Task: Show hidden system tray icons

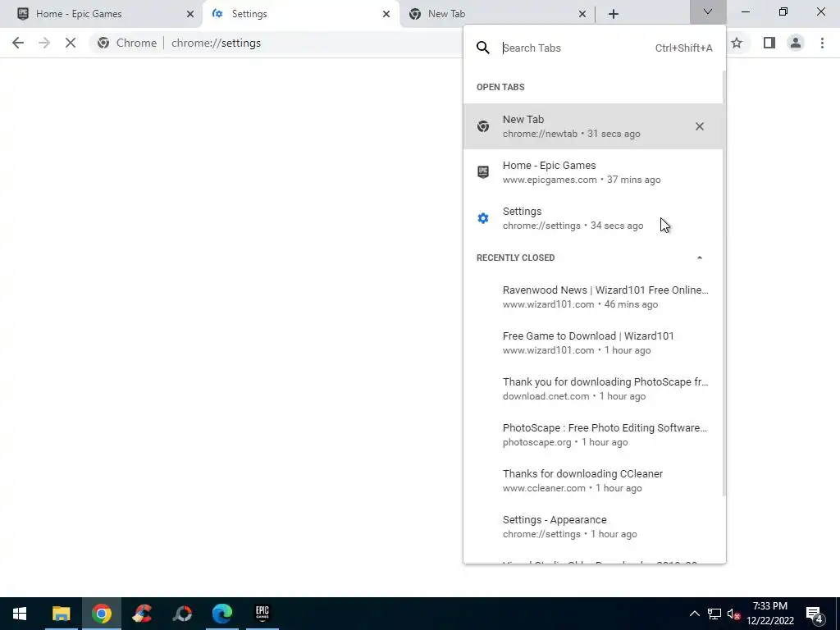Action: tap(694, 614)
